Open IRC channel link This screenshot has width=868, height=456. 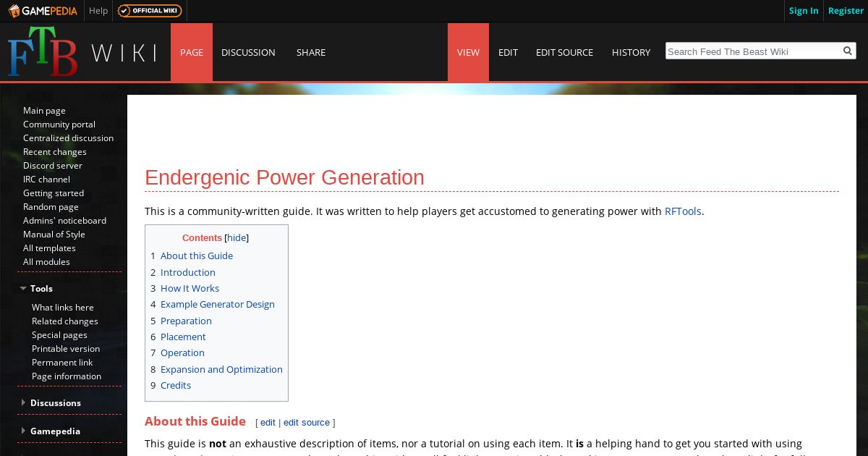[x=46, y=179]
